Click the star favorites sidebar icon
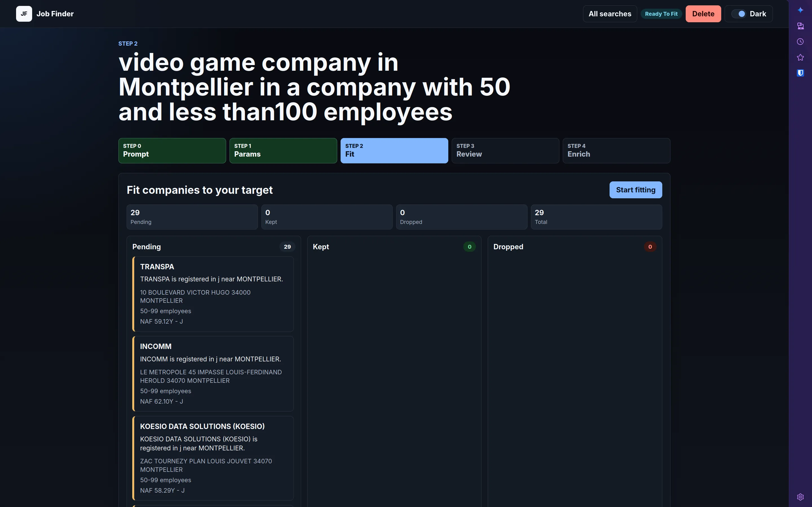 800,57
